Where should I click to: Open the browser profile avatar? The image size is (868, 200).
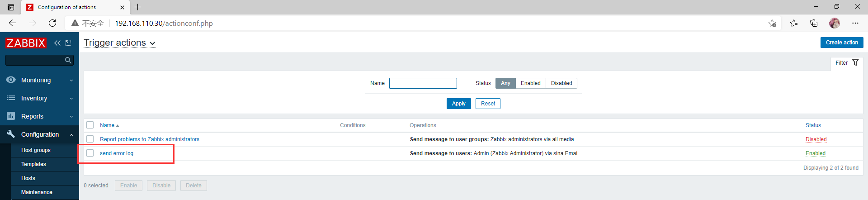point(835,23)
